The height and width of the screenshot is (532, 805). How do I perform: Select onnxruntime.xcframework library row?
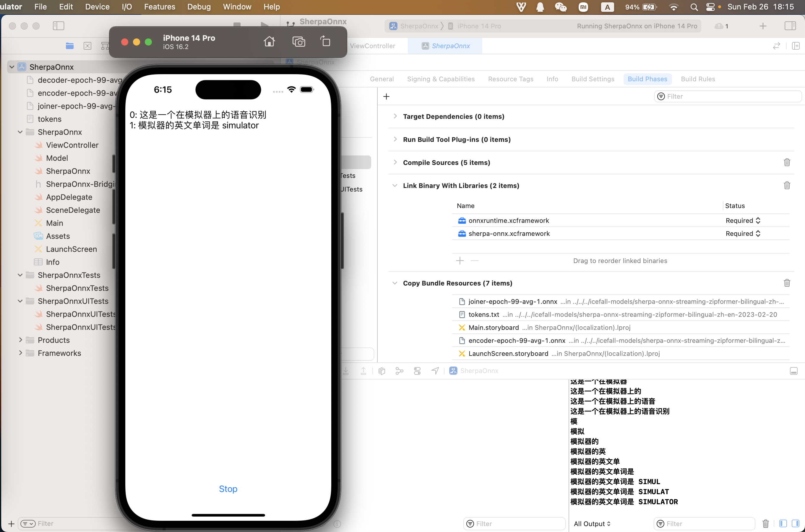621,220
